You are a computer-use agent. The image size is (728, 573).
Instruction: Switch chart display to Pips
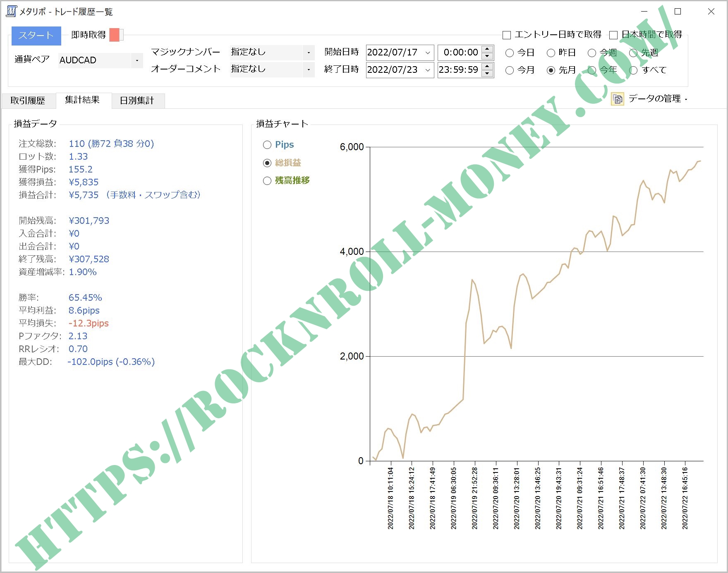click(267, 145)
